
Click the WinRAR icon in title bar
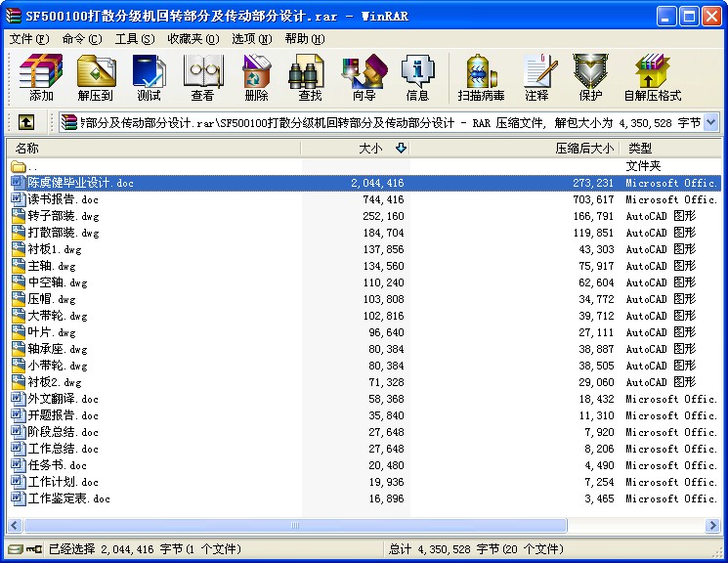14,17
